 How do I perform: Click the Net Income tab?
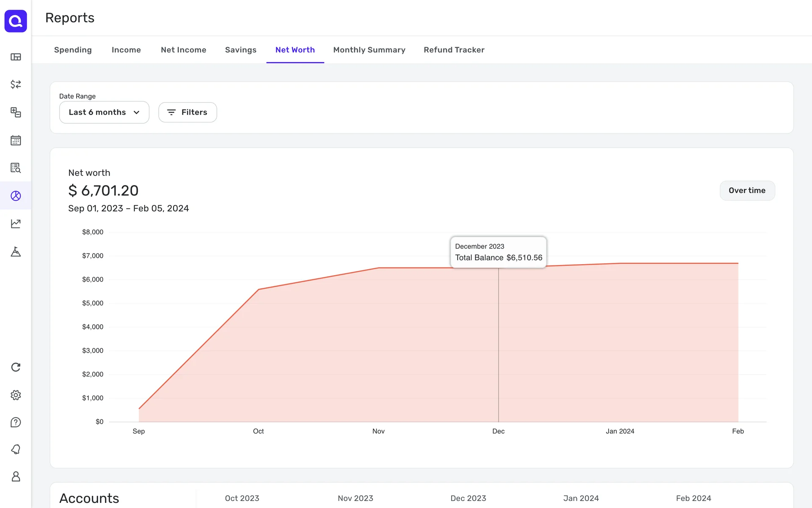(184, 50)
